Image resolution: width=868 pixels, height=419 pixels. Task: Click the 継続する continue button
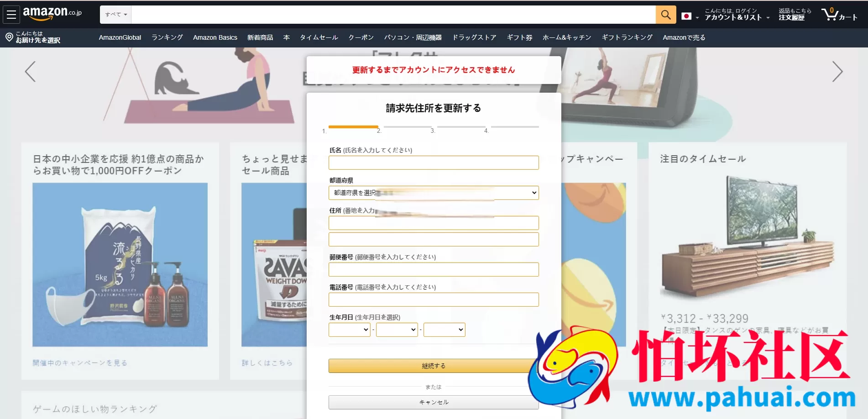point(433,366)
